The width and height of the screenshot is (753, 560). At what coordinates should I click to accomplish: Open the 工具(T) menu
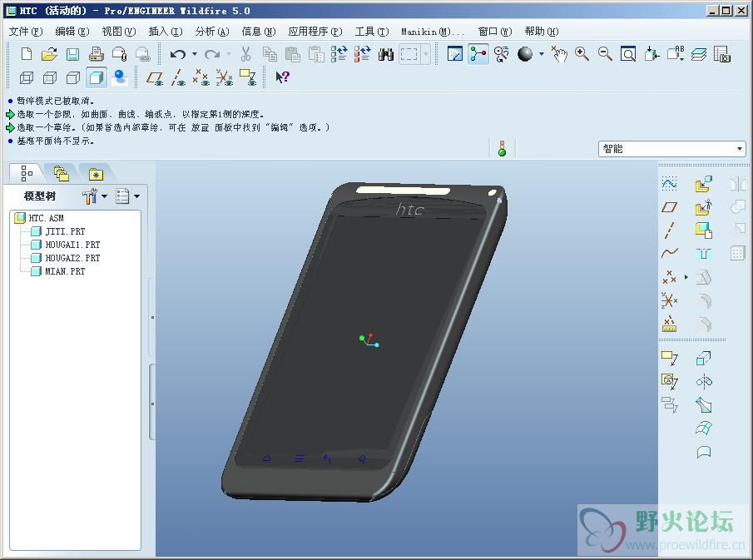click(x=372, y=32)
